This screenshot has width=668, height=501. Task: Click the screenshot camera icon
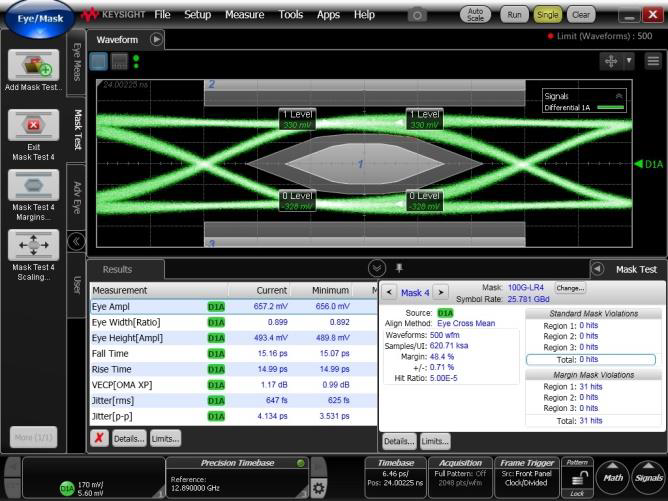coord(418,15)
